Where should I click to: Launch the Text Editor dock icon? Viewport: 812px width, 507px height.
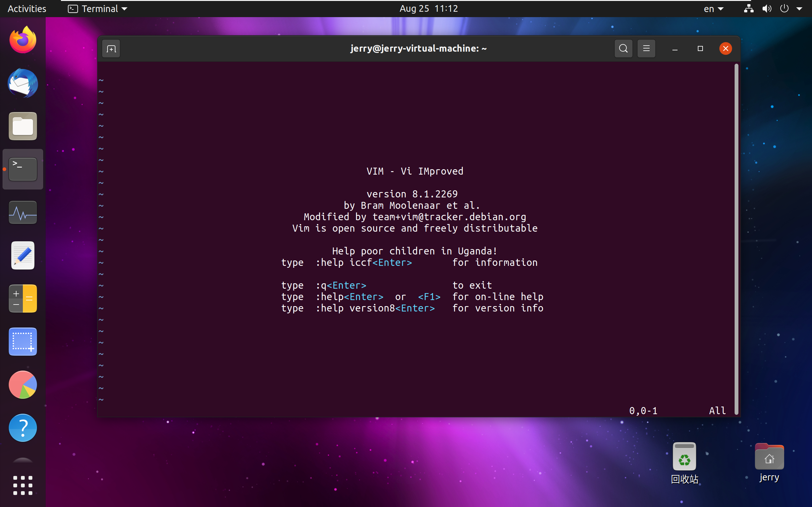(23, 255)
